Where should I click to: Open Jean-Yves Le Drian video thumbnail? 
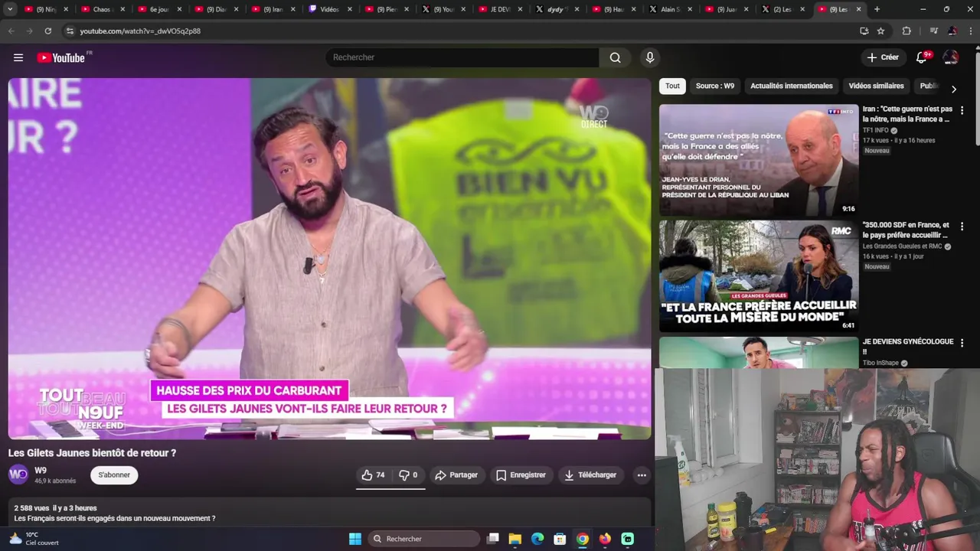pyautogui.click(x=759, y=160)
